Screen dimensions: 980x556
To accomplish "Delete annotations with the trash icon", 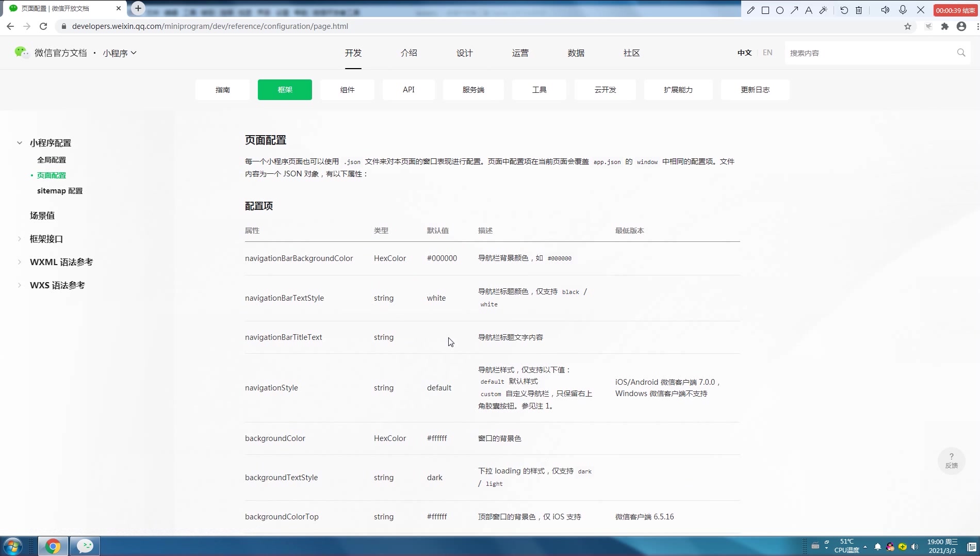I will 858,10.
